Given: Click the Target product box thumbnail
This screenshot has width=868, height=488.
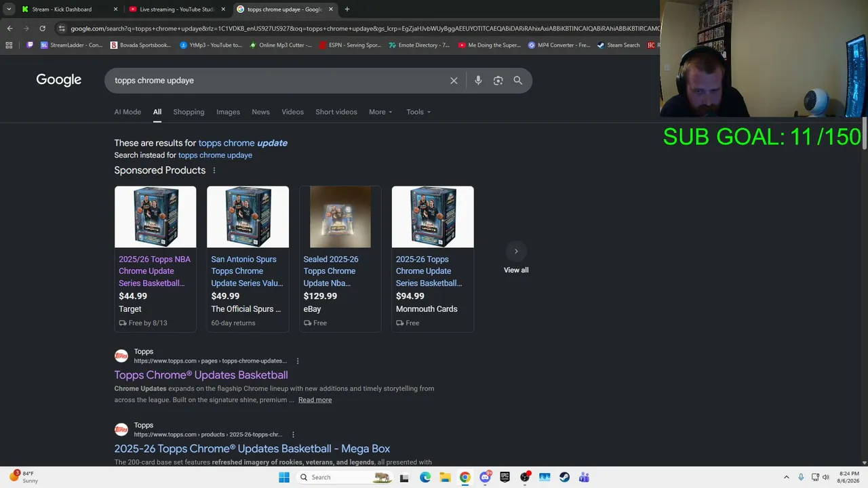Looking at the screenshot, I should (155, 217).
